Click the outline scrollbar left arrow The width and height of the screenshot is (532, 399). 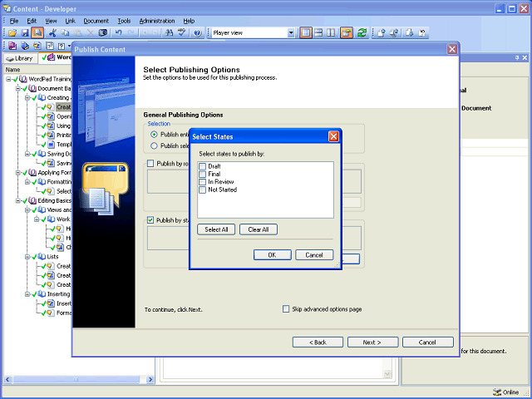pos(7,380)
